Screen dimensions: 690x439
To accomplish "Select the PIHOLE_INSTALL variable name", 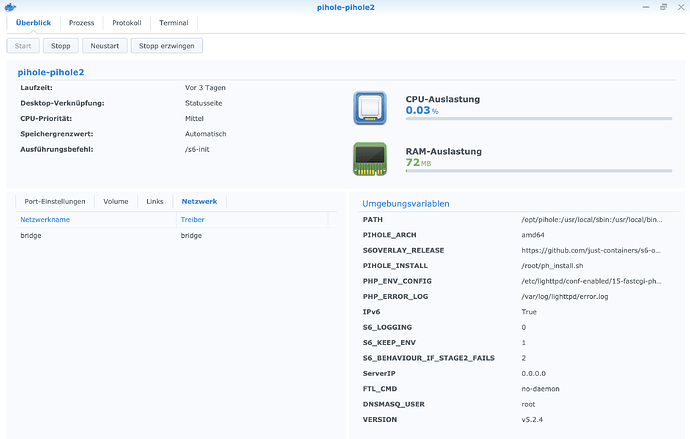I will 395,266.
